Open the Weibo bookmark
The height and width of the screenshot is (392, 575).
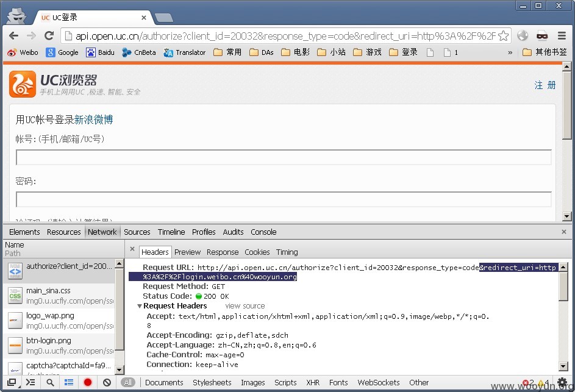(x=23, y=52)
